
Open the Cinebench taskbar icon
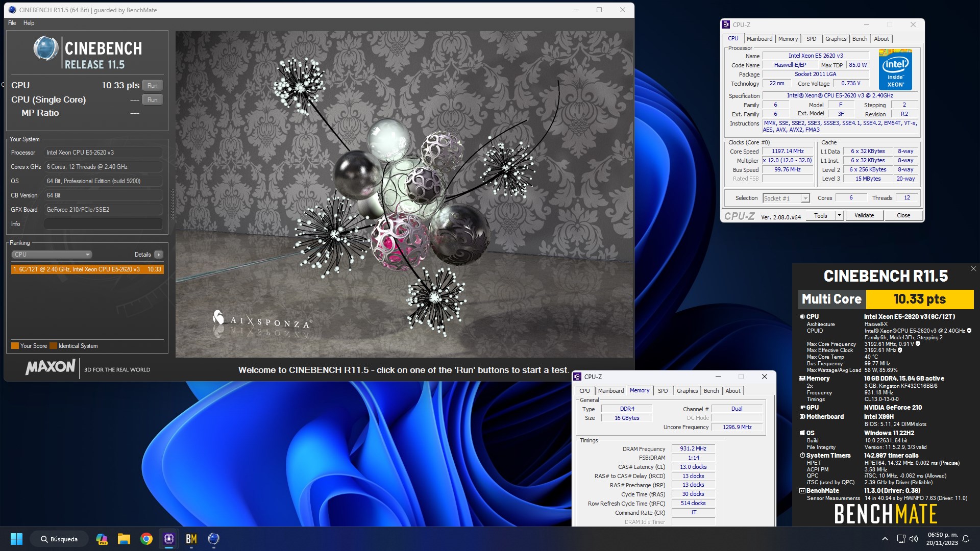point(214,539)
